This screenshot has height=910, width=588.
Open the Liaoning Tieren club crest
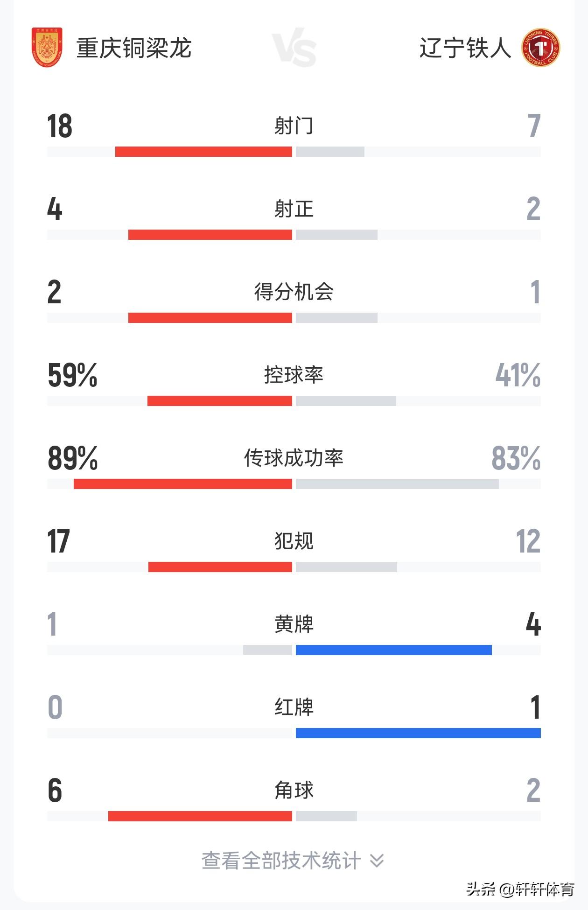click(541, 48)
